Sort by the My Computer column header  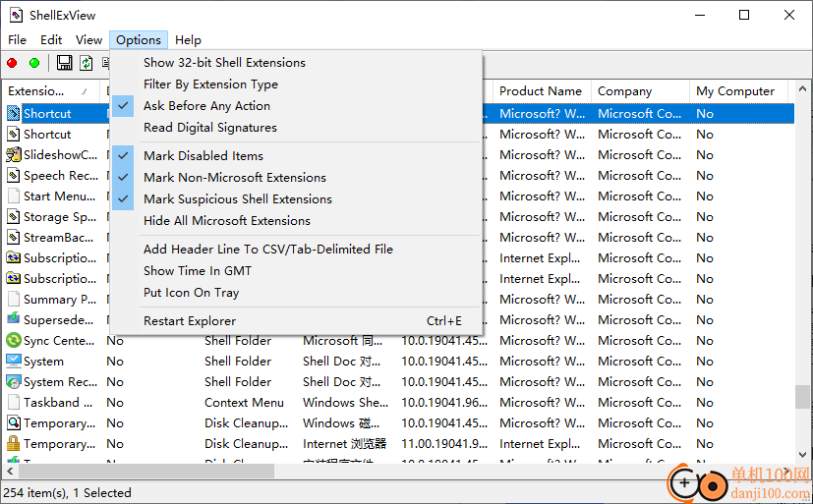click(739, 91)
